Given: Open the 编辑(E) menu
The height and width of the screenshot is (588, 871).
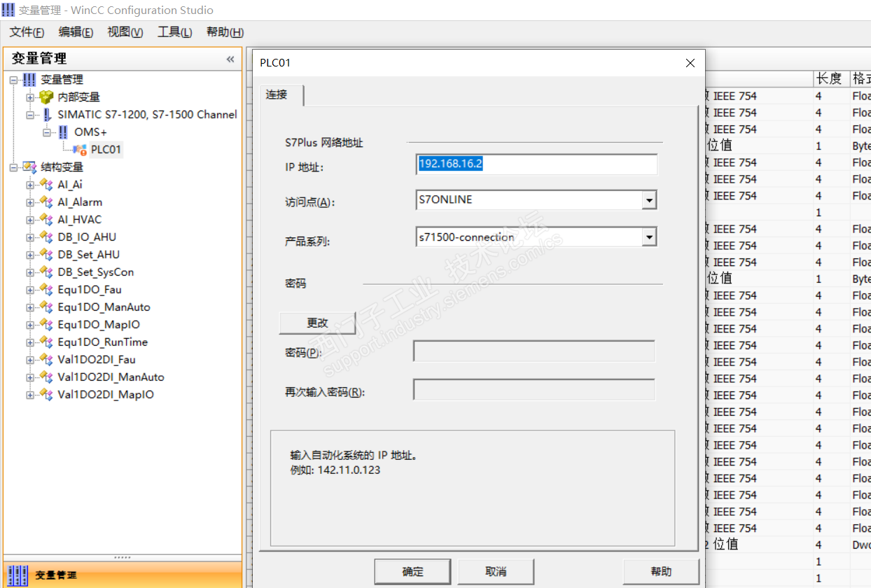Looking at the screenshot, I should (76, 32).
